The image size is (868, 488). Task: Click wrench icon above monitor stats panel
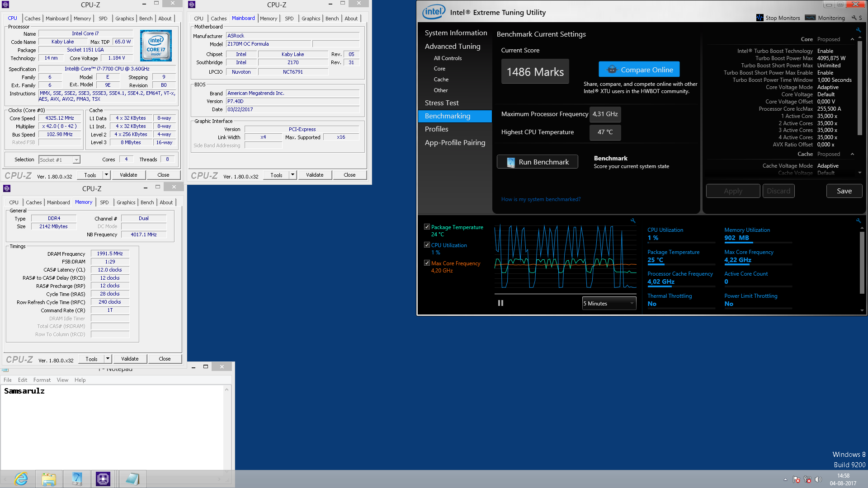coord(858,221)
